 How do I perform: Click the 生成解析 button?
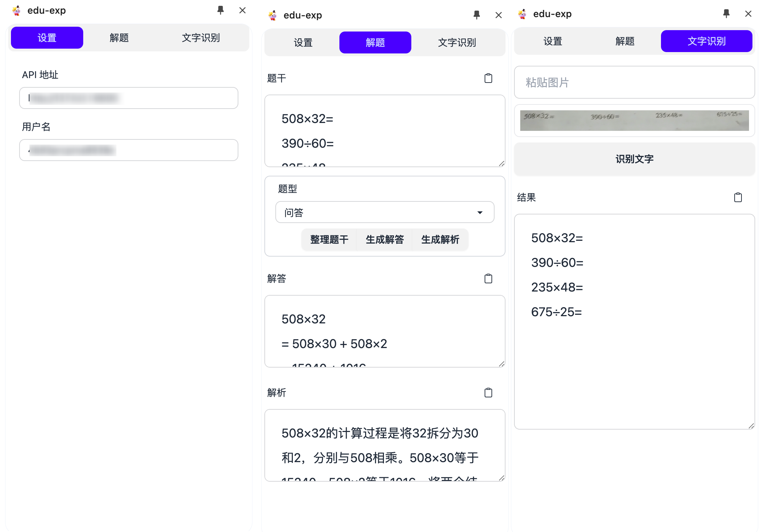[440, 239]
